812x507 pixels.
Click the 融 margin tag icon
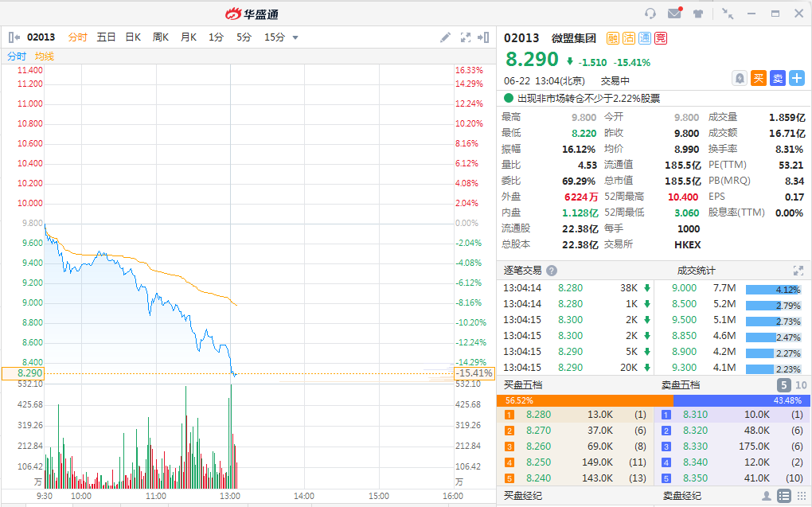pos(613,37)
